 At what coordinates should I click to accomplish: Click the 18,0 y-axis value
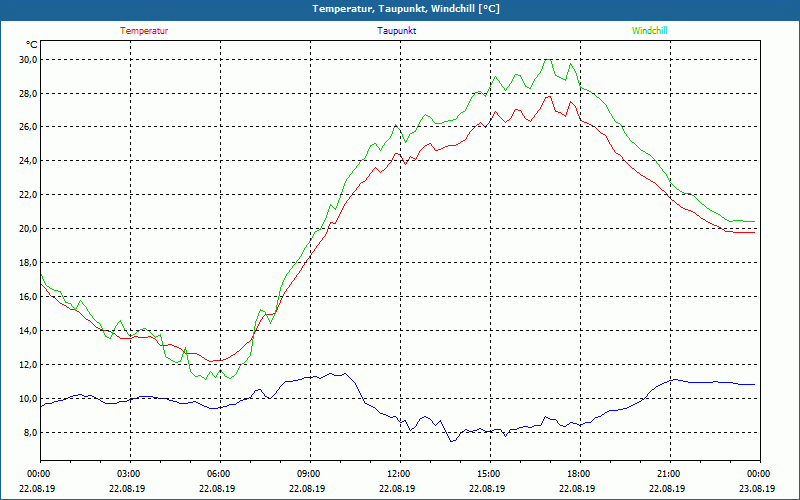29,262
